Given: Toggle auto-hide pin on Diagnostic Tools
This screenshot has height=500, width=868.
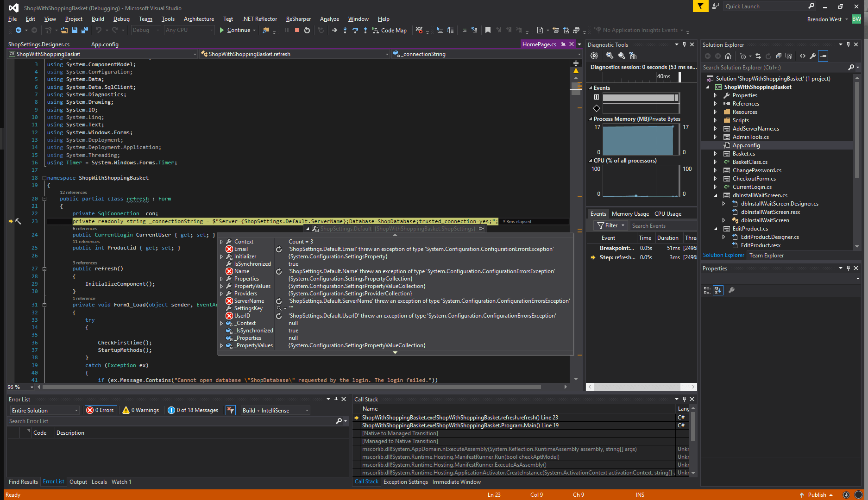Looking at the screenshot, I should 684,44.
